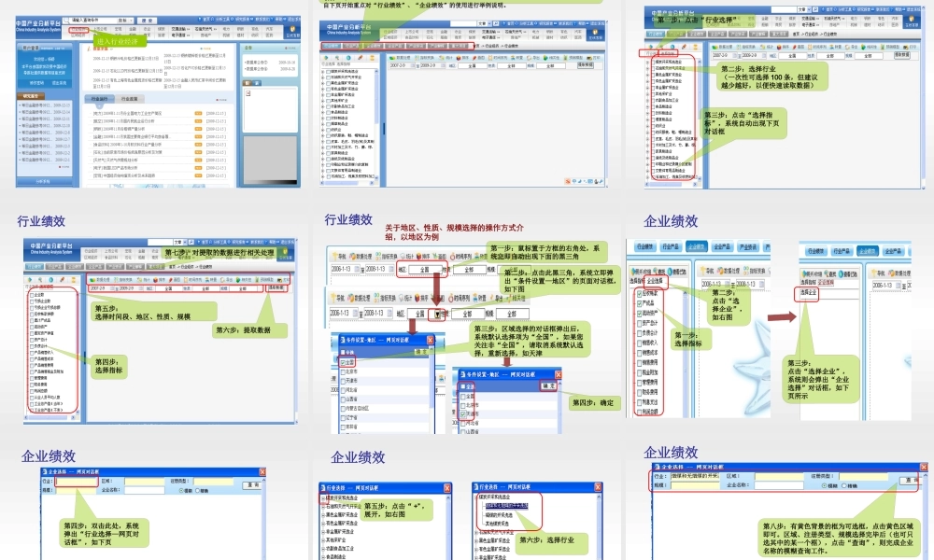934x560 pixels.
Task: Click 展开/收缩 icon above the 选择企业 link
Action: (x=812, y=273)
